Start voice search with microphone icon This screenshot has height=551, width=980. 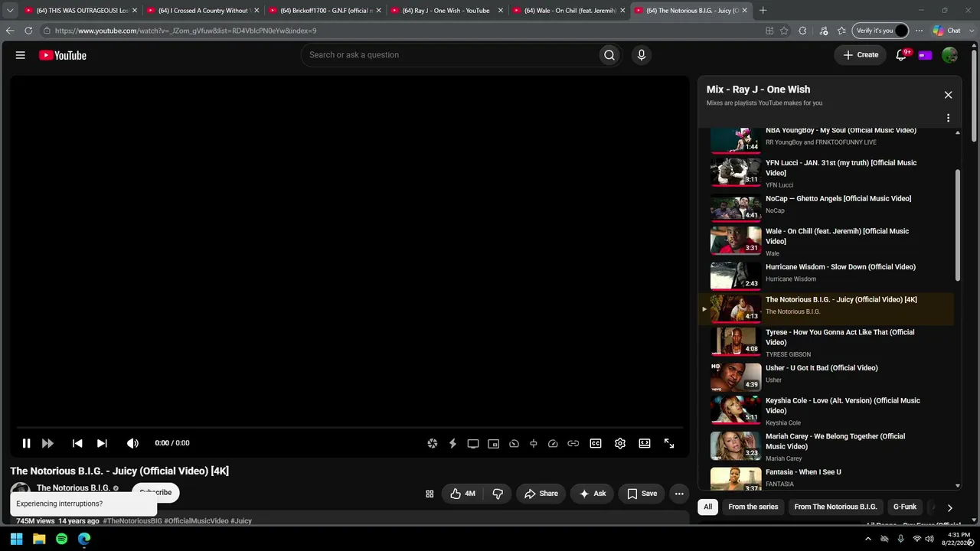pyautogui.click(x=642, y=55)
